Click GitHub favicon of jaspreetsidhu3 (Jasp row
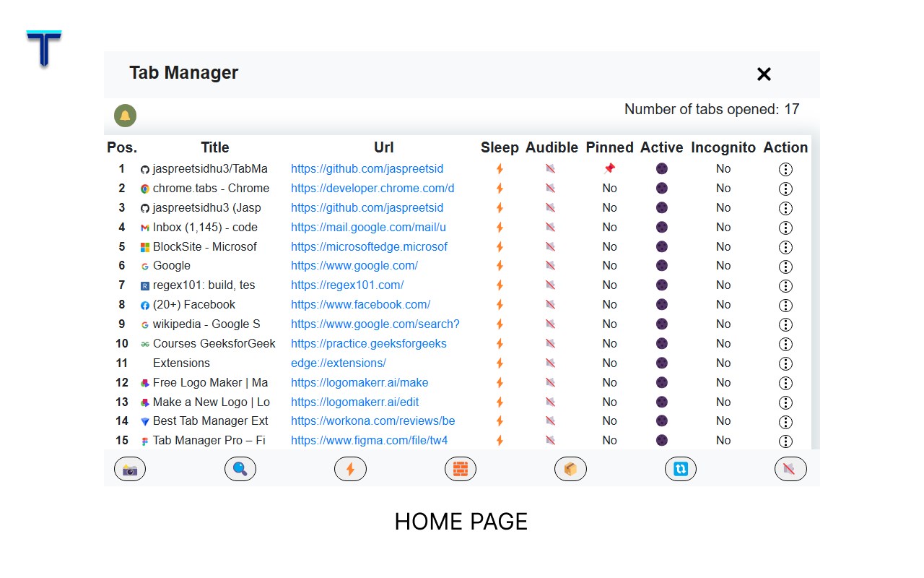Viewport: 924px width, 578px height. pyautogui.click(x=145, y=208)
